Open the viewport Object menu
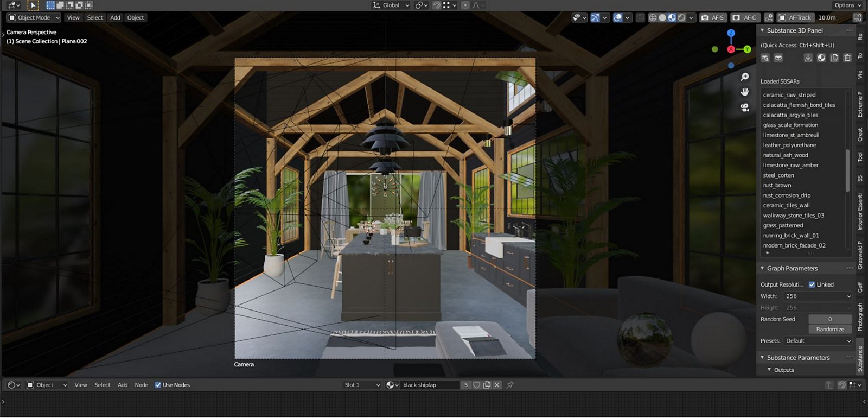 pos(136,17)
